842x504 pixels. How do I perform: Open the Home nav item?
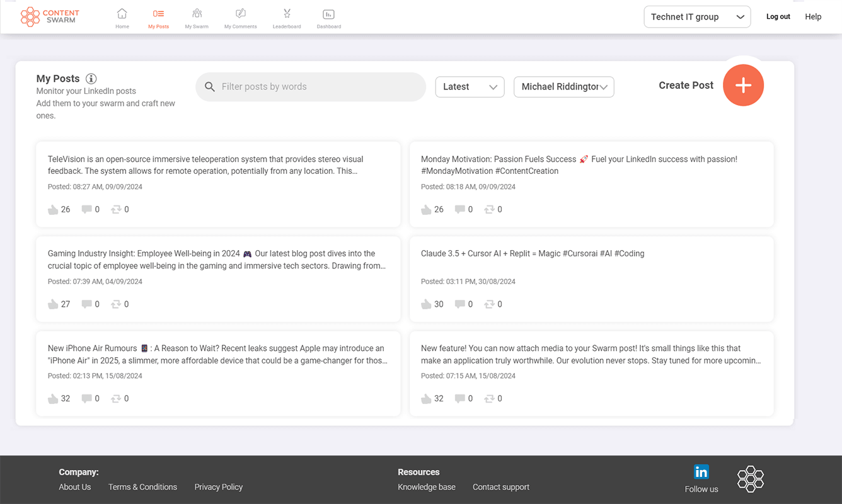point(122,18)
